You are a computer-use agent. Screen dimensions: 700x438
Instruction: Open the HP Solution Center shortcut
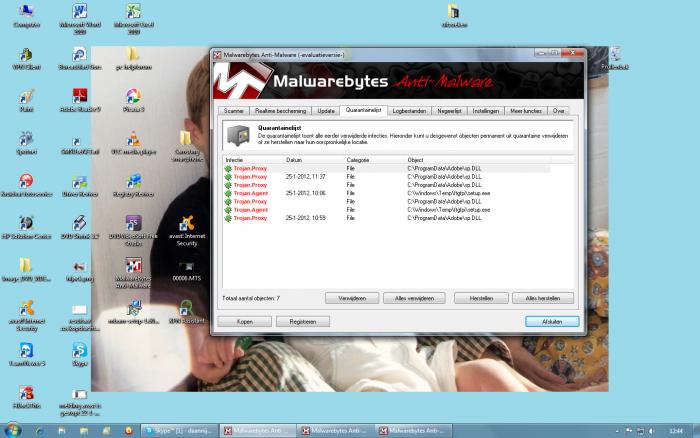26,228
